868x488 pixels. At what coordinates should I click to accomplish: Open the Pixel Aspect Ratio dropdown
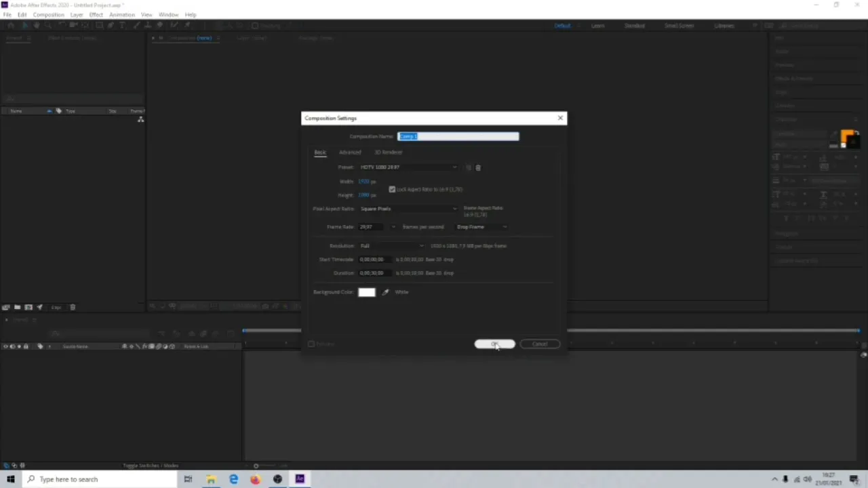tap(409, 209)
